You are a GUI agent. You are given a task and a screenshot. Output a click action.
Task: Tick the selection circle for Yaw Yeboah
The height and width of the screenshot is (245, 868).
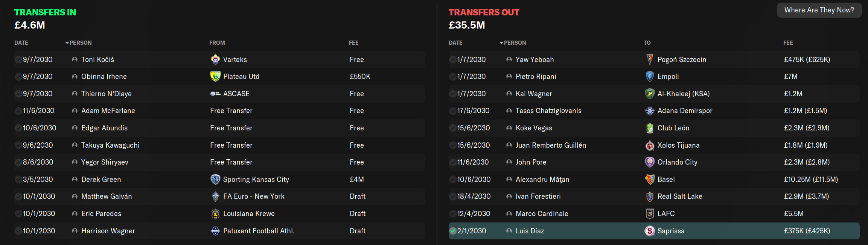453,59
